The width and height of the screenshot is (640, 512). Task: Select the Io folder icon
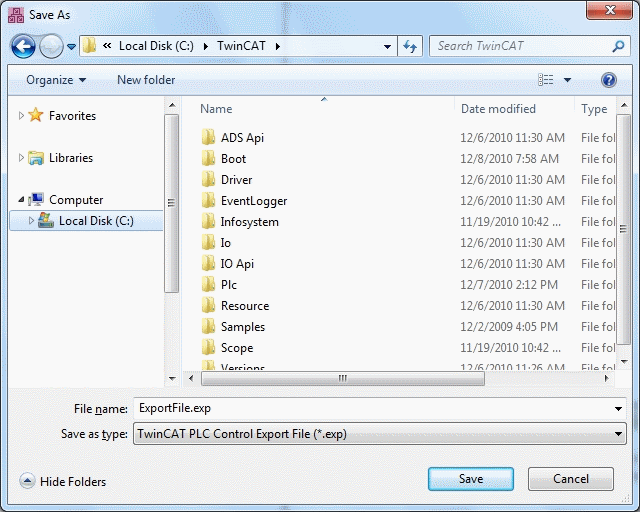(208, 242)
